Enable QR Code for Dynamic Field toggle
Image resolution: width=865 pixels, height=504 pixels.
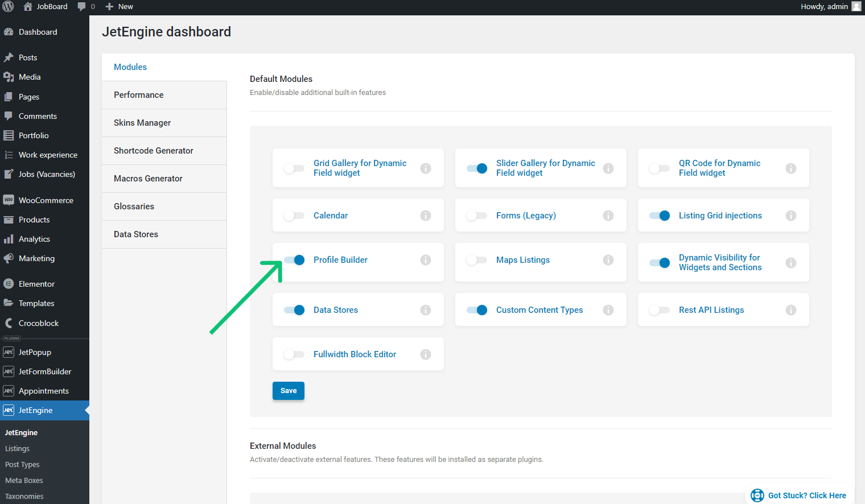tap(660, 168)
